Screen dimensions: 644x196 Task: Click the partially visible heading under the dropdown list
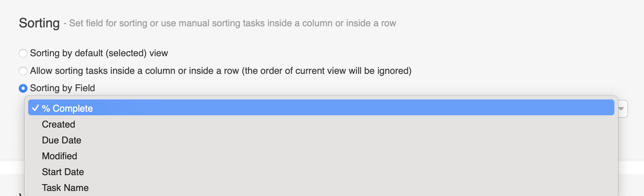pyautogui.click(x=21, y=194)
